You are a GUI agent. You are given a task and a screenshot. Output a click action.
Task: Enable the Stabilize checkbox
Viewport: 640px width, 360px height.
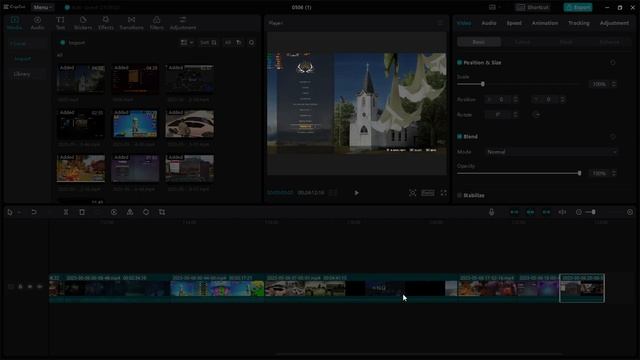pos(460,196)
